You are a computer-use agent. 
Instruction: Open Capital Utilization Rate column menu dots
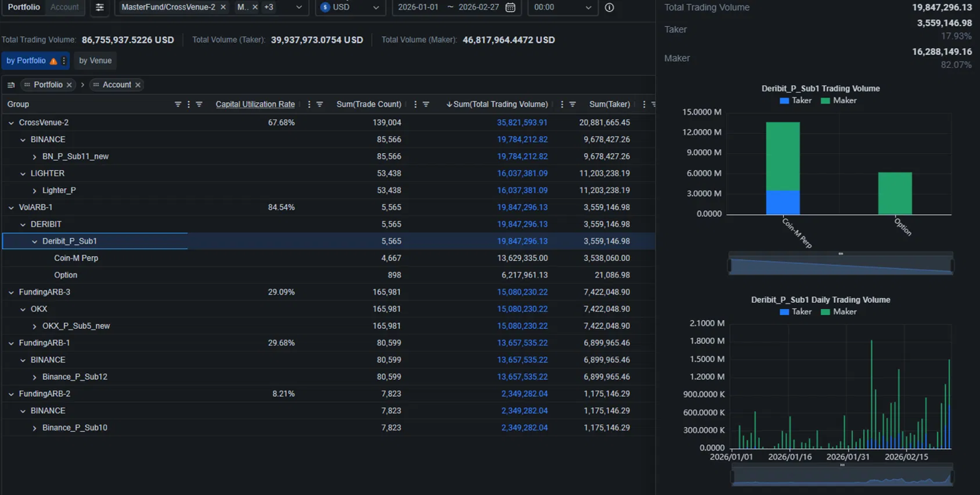coord(309,104)
